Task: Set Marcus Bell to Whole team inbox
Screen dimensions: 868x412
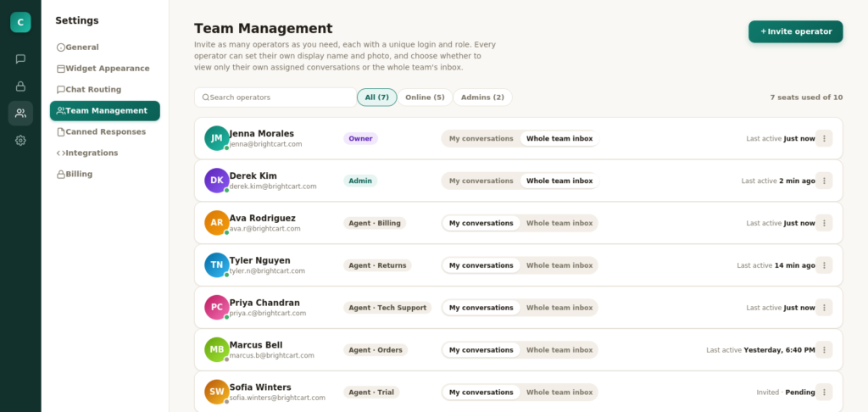Action: (559, 350)
